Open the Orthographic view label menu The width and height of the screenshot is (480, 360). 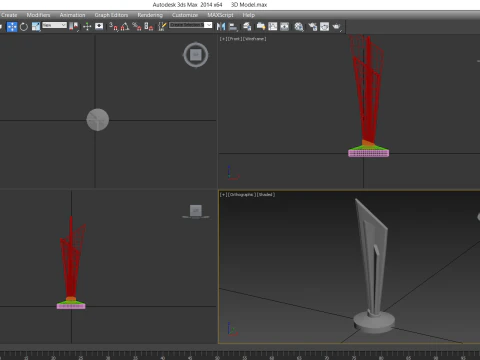241,195
